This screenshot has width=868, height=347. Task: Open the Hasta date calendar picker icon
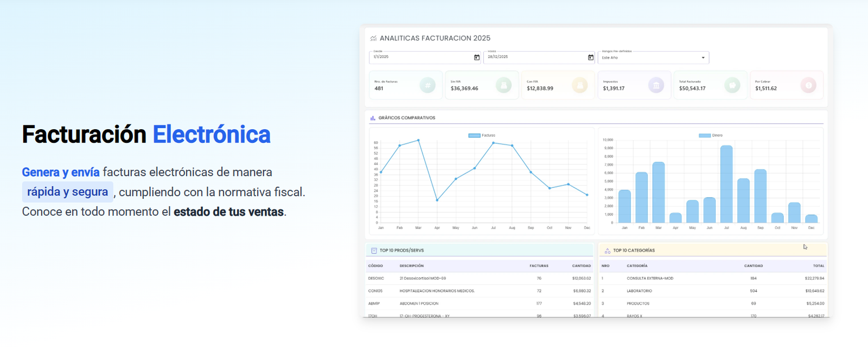591,58
